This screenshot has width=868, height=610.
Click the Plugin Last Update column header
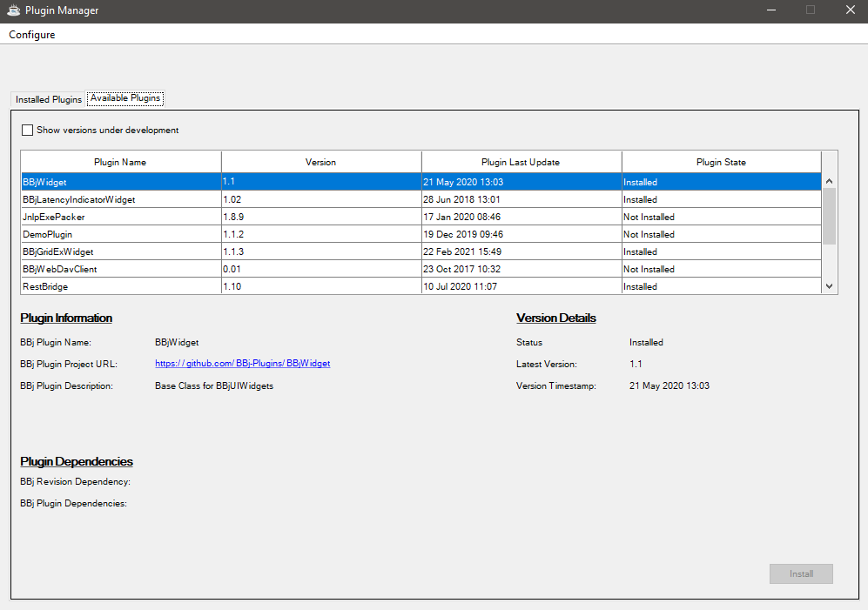[521, 162]
